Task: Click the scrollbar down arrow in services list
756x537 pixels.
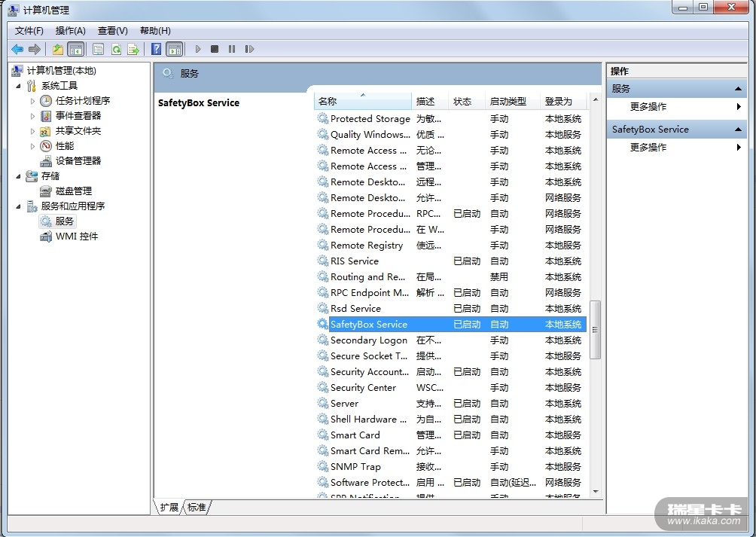Action: point(596,492)
